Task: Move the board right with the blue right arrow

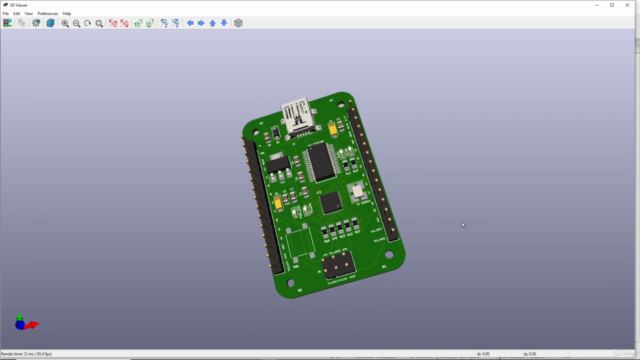Action: pos(201,23)
